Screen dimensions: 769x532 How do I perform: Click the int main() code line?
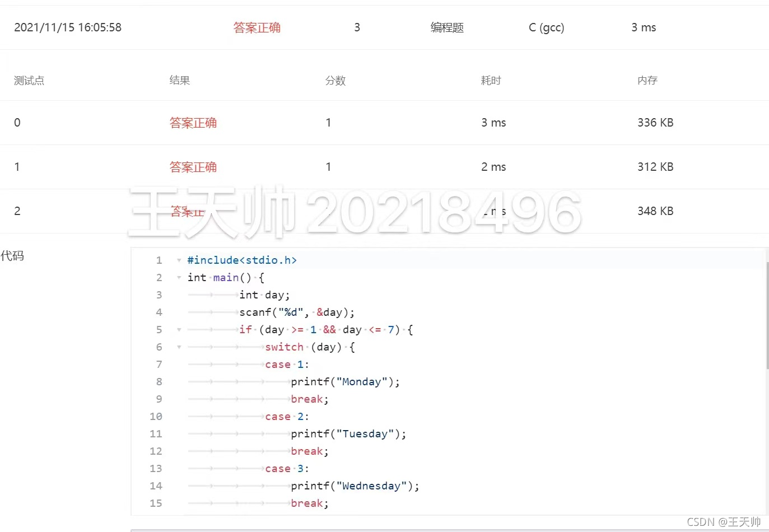pos(226,278)
